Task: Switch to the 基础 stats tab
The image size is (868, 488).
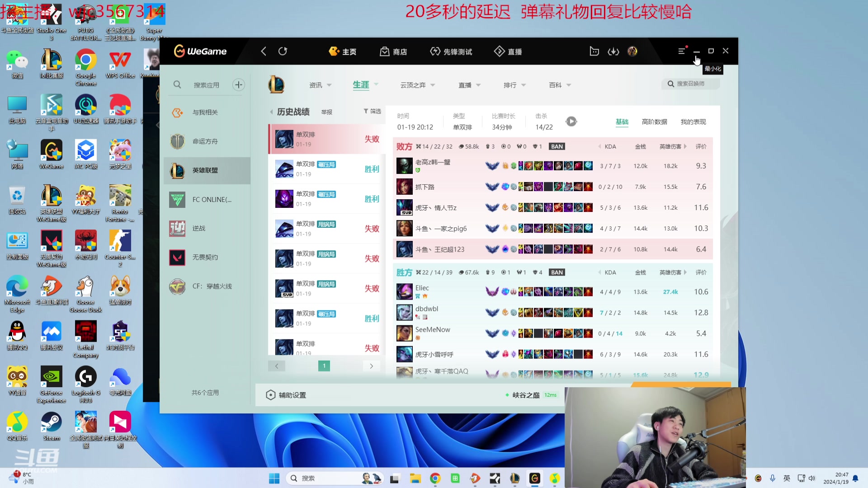Action: 622,122
